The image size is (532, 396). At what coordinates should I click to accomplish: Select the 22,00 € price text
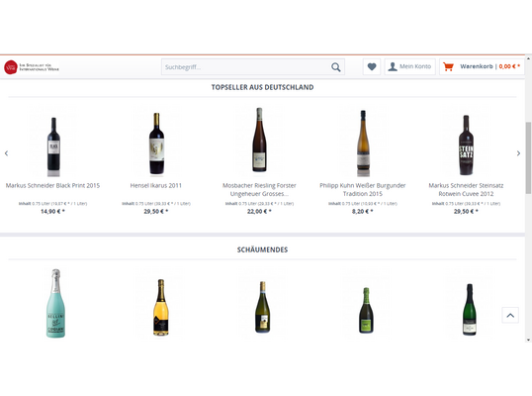[x=259, y=211]
